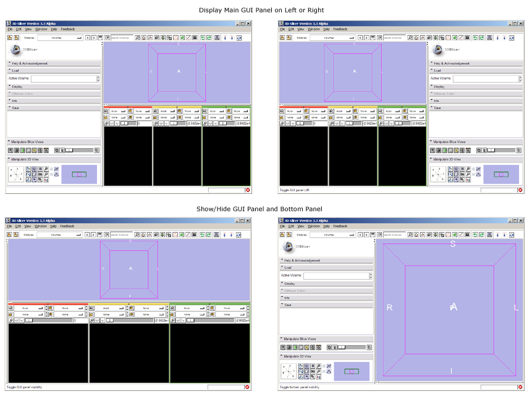Viewport: 532px width, 399px height.
Task: Click the magnifier search icon in bottom-left window's toolbar
Action: [137, 235]
